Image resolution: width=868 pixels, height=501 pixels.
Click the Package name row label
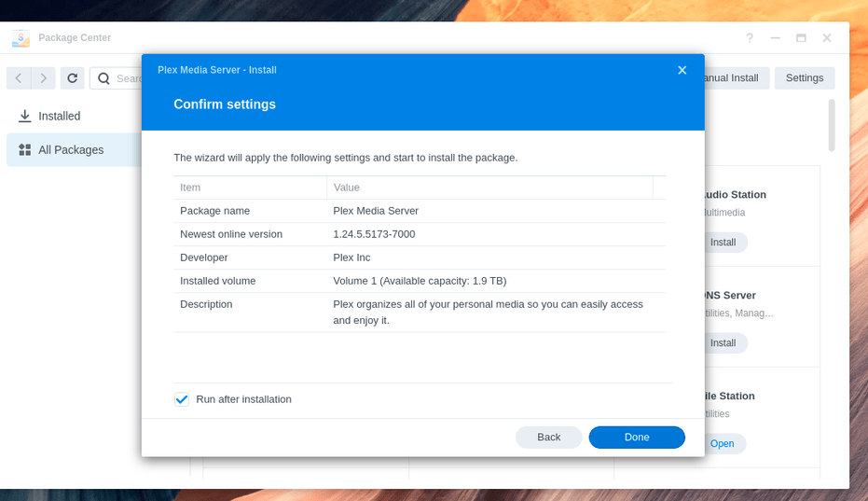pos(214,211)
